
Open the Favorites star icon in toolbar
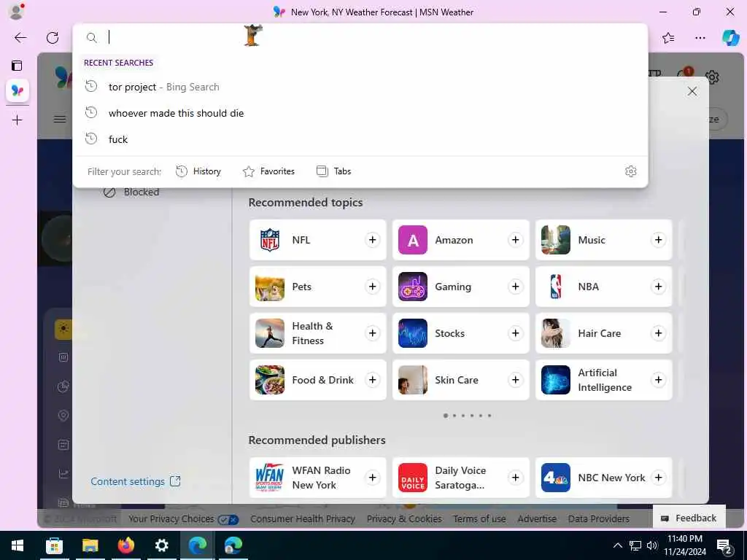(668, 38)
